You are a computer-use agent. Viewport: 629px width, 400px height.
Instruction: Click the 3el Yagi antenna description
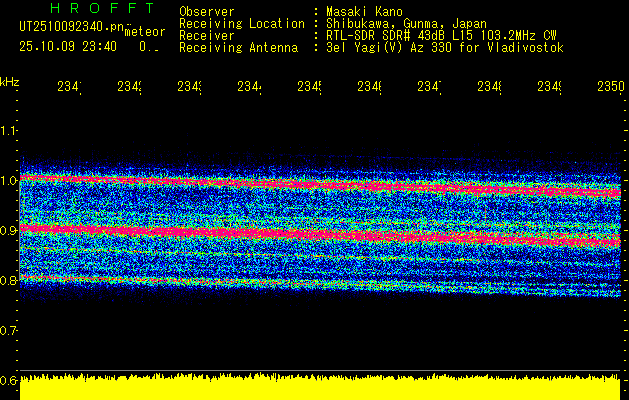445,48
